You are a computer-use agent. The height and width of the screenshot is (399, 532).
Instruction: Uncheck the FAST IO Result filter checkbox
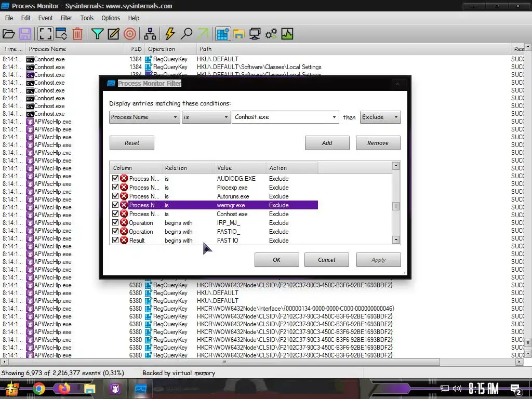115,240
